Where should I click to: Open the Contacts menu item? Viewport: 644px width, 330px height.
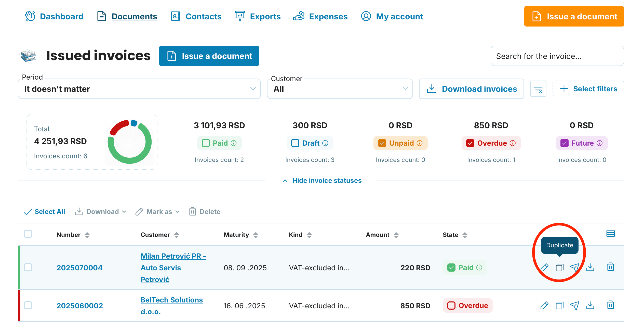point(196,16)
